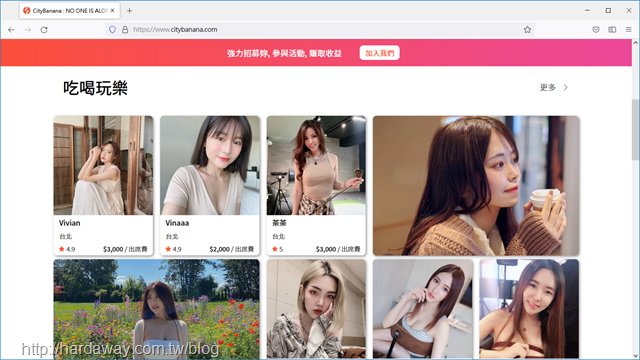
Task: Open a new browser tab
Action: coord(129,11)
